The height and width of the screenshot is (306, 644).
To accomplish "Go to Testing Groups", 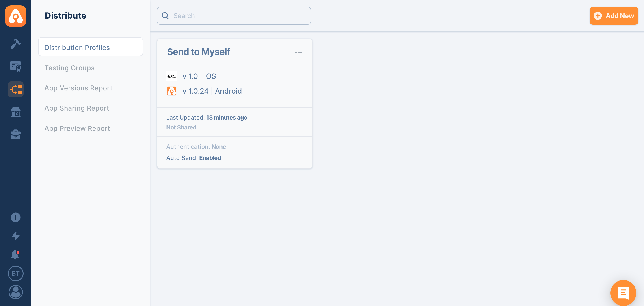I will click(69, 68).
